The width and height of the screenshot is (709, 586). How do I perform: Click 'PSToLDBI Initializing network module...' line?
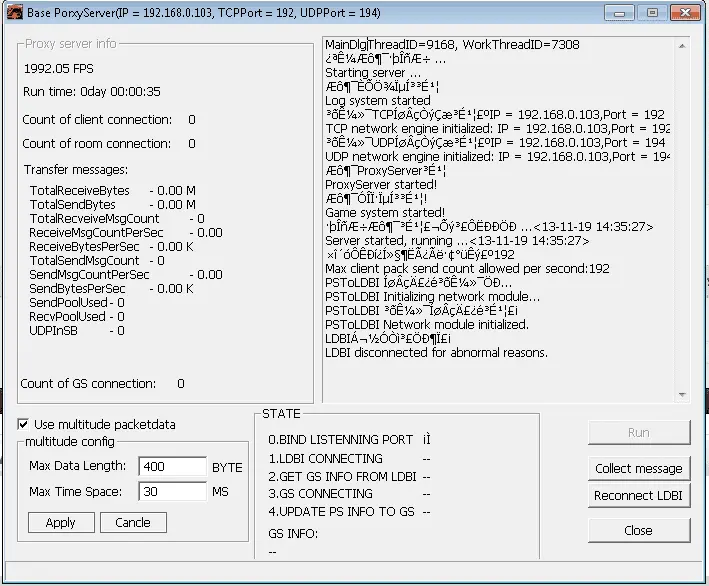pyautogui.click(x=432, y=297)
